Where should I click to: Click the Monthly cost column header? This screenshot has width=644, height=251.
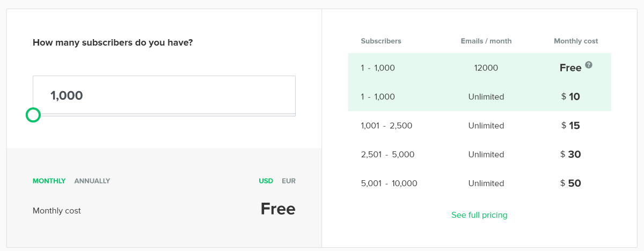click(x=576, y=41)
